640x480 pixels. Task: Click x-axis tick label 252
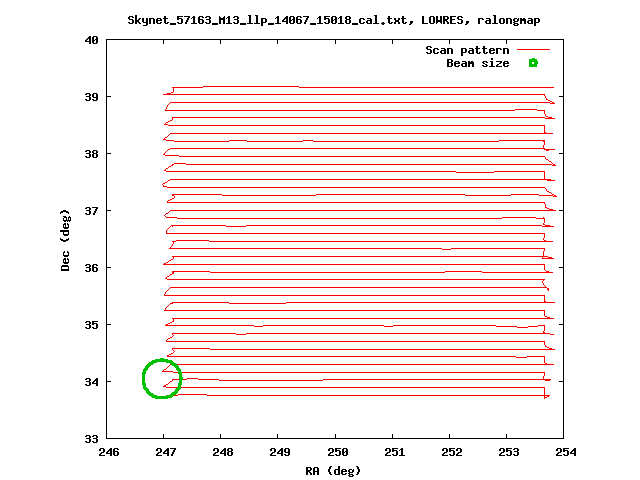(x=452, y=452)
